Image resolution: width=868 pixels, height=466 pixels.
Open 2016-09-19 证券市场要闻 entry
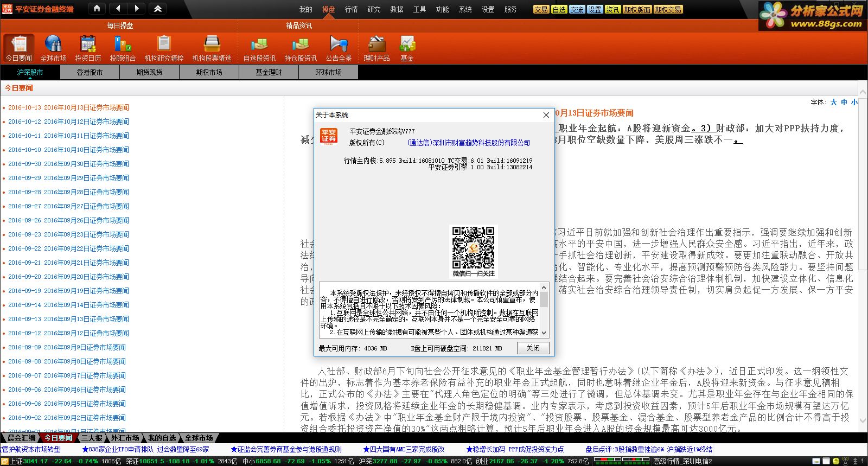click(x=68, y=291)
